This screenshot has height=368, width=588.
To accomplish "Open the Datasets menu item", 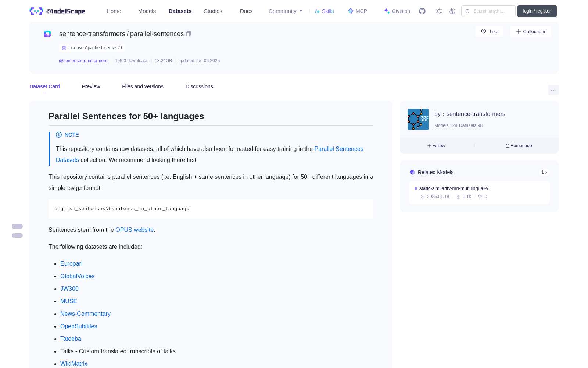I will click(x=180, y=11).
